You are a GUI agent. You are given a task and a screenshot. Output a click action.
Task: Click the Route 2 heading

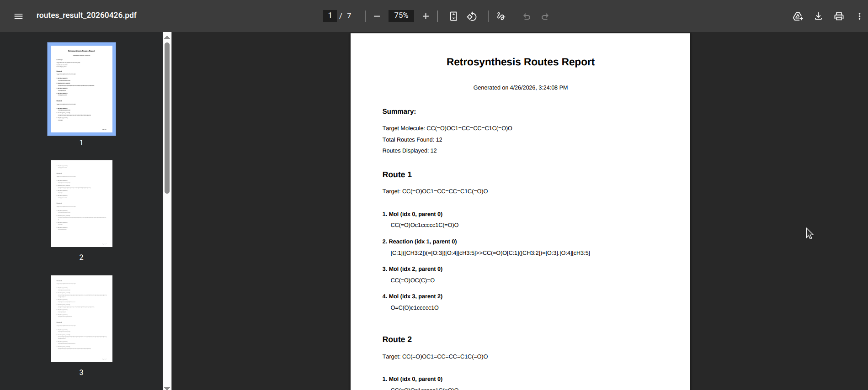397,339
